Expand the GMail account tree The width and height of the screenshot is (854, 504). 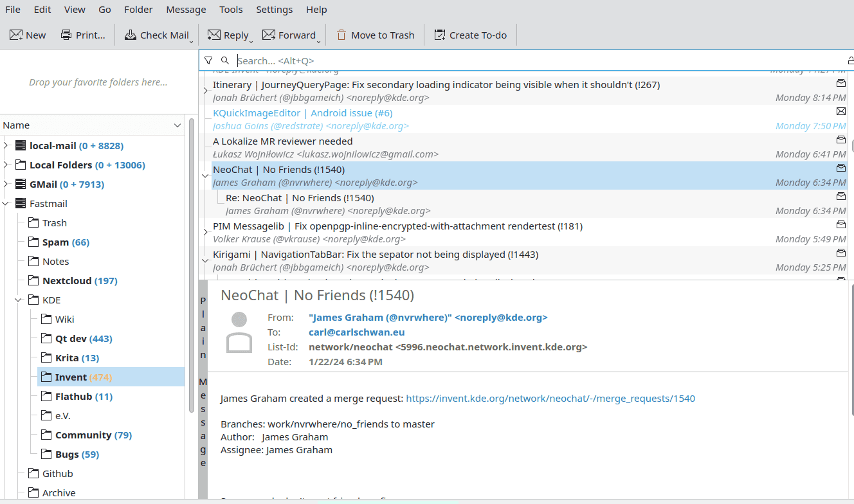tap(6, 184)
